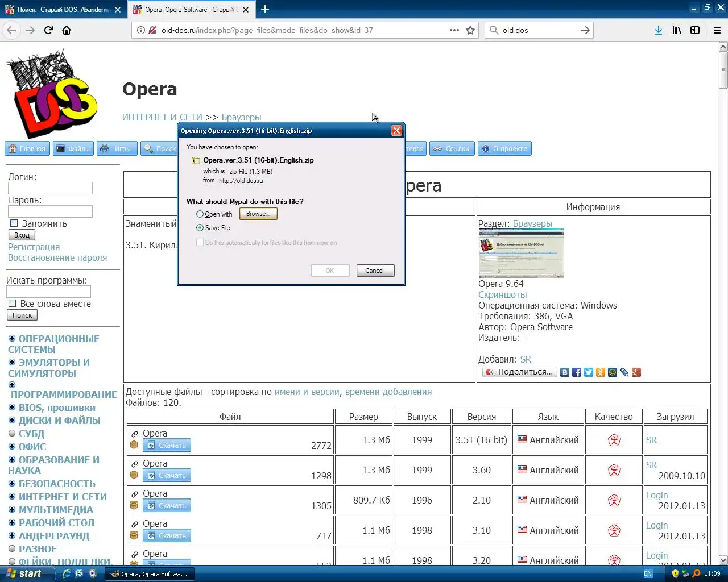Click the browser Back arrow

pos(11,30)
